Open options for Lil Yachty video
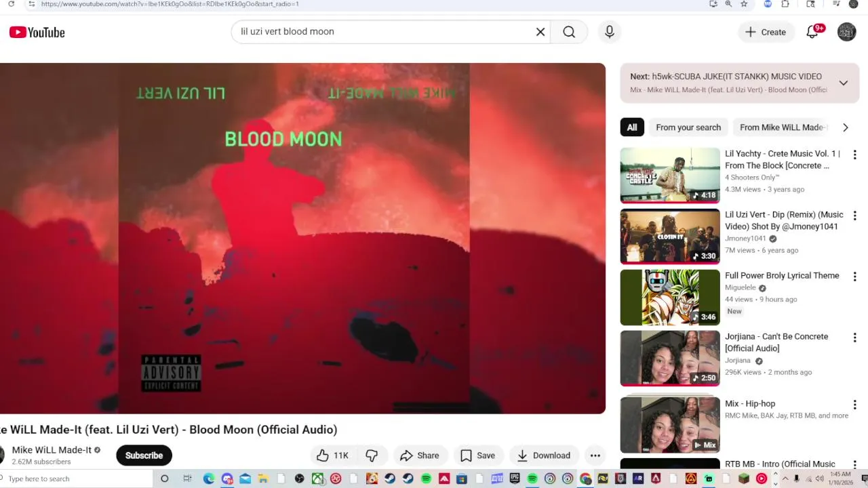 point(854,155)
